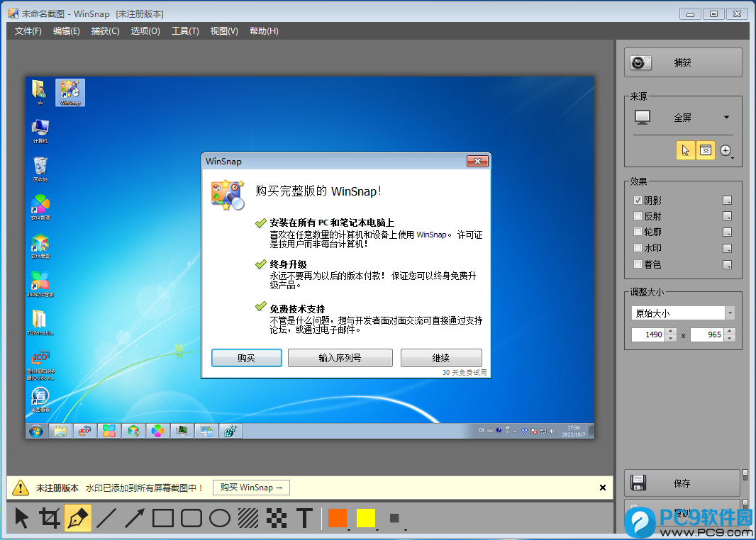Pick the orange color swatch
The height and width of the screenshot is (540, 756).
338,518
